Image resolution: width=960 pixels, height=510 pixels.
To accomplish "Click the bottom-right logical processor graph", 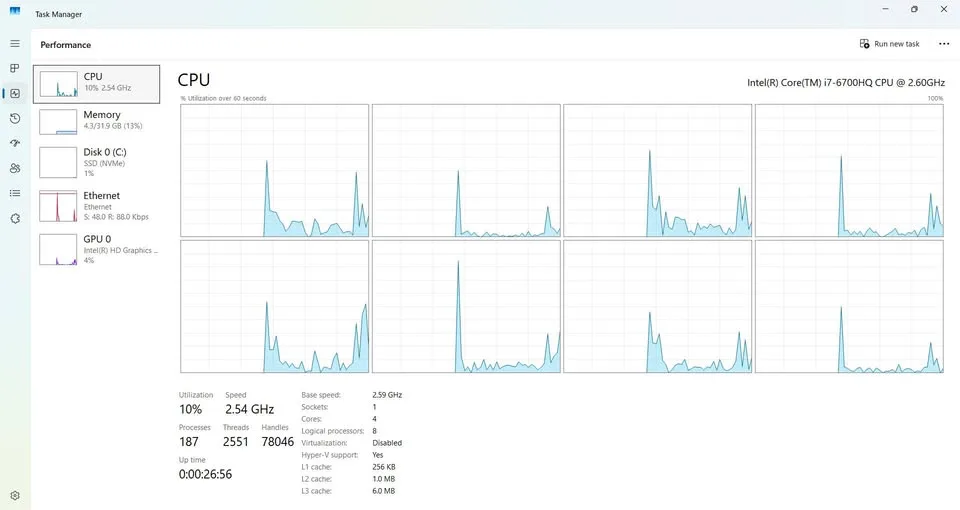I will (x=849, y=306).
